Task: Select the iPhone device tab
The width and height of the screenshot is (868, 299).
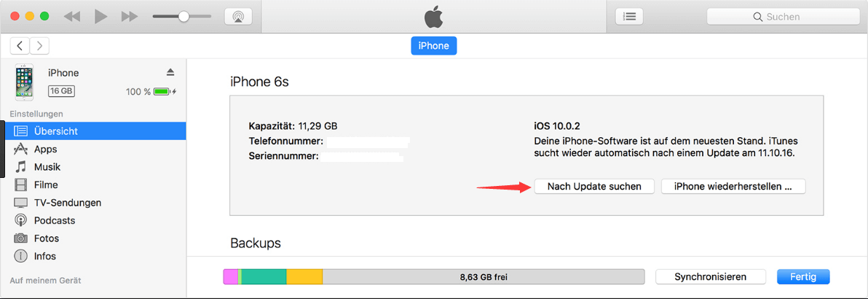Action: click(x=433, y=45)
